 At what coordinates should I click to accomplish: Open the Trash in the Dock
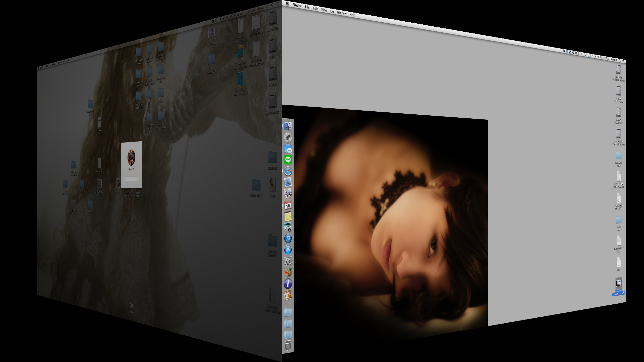(288, 346)
